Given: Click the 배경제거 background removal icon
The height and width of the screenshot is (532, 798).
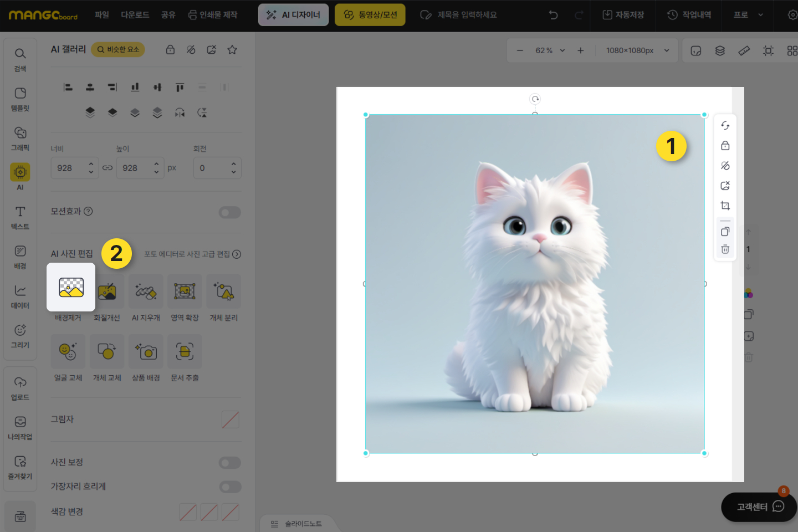Looking at the screenshot, I should point(71,288).
